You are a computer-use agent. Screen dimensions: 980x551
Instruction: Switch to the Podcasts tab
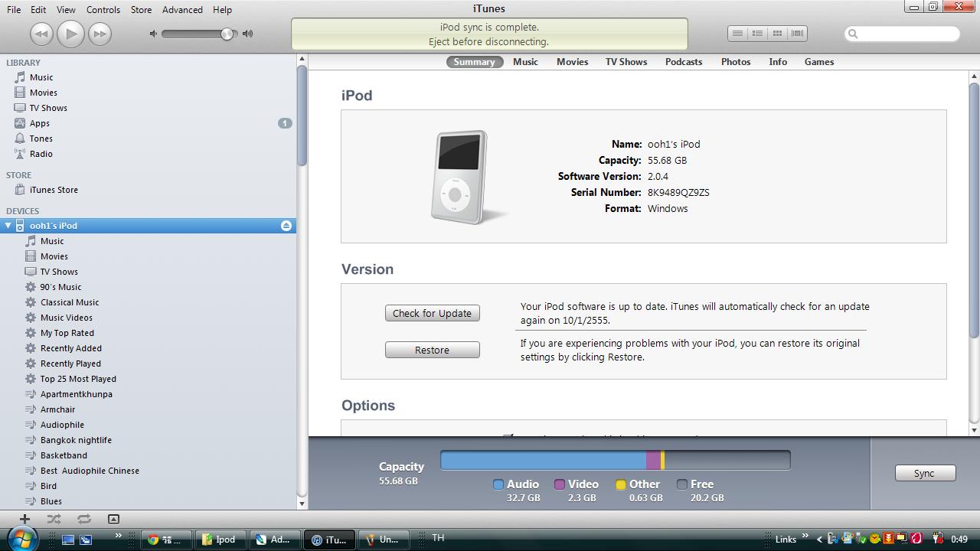[683, 62]
